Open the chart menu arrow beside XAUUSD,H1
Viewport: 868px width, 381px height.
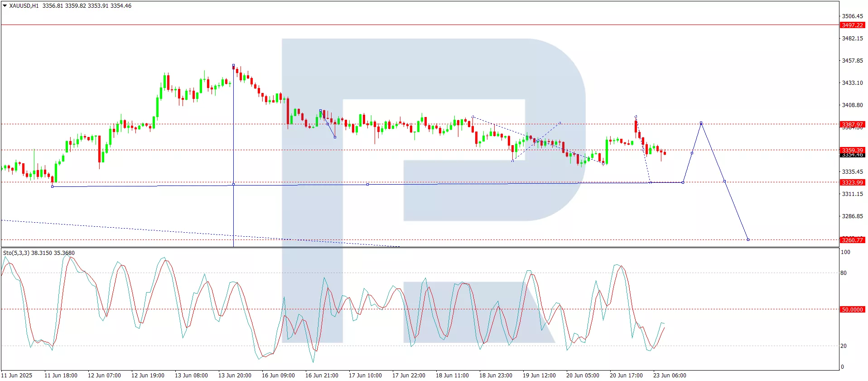[x=5, y=6]
